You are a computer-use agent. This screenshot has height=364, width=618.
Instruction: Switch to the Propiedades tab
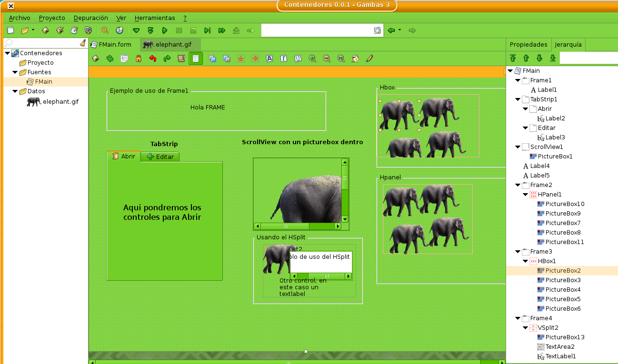[528, 44]
